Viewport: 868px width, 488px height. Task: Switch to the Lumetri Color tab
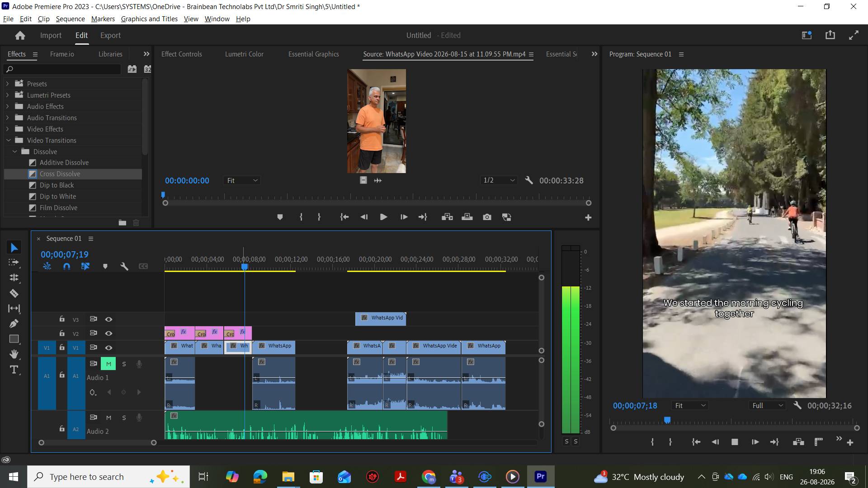tap(244, 54)
